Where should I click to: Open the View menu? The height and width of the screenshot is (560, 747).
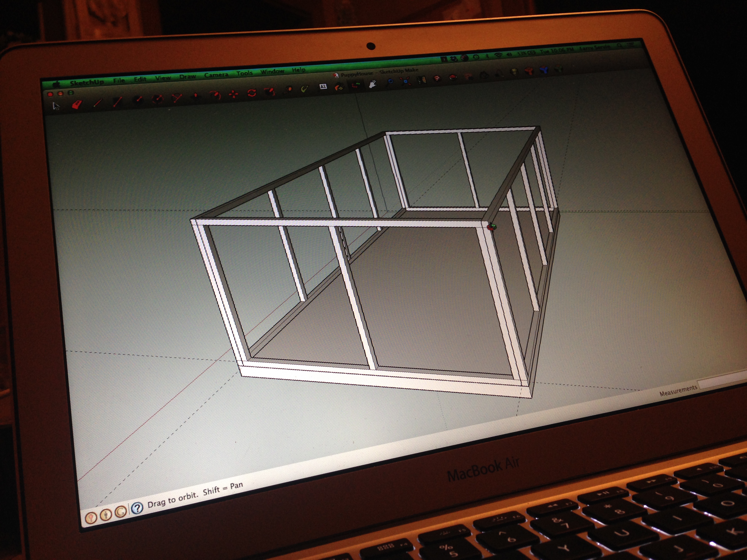[163, 78]
